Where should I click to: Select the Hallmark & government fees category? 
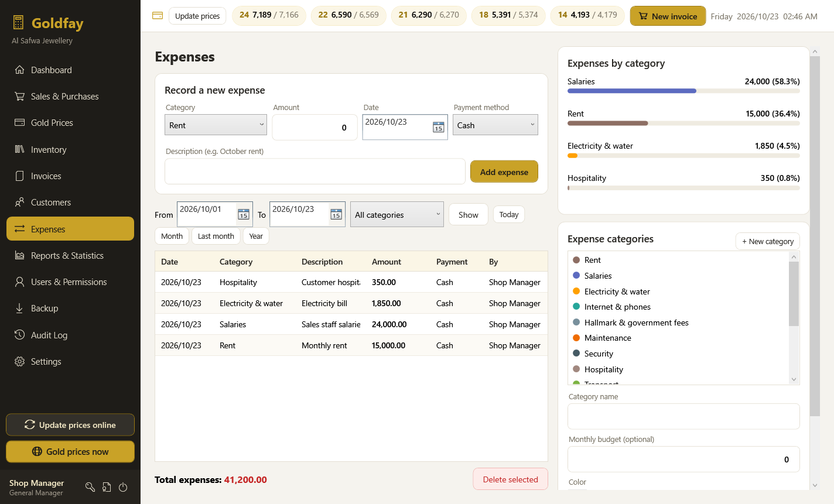(678, 323)
